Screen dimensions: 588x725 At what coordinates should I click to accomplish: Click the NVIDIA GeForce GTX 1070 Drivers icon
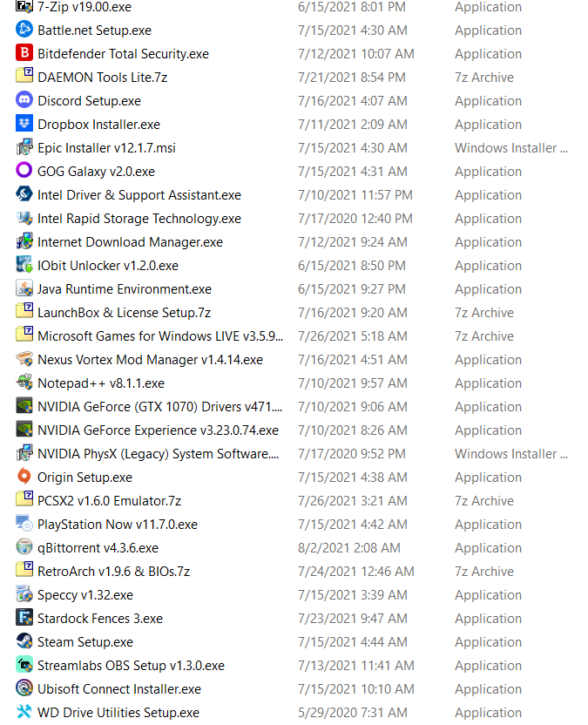[24, 406]
